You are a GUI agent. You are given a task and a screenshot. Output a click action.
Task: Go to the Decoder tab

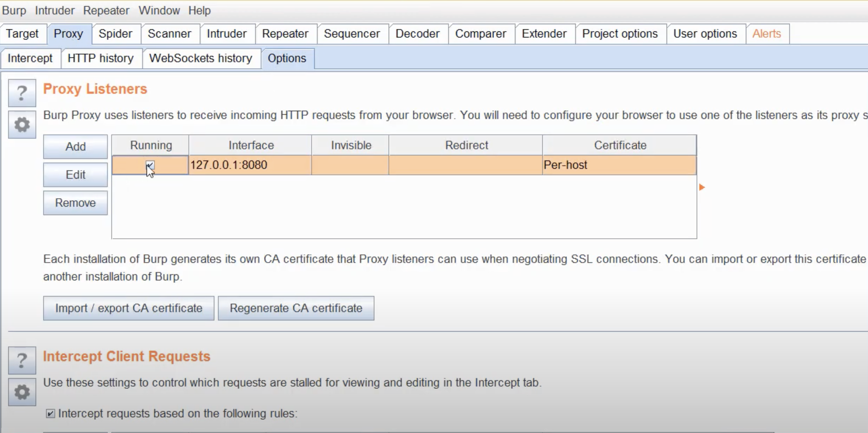[x=417, y=34]
